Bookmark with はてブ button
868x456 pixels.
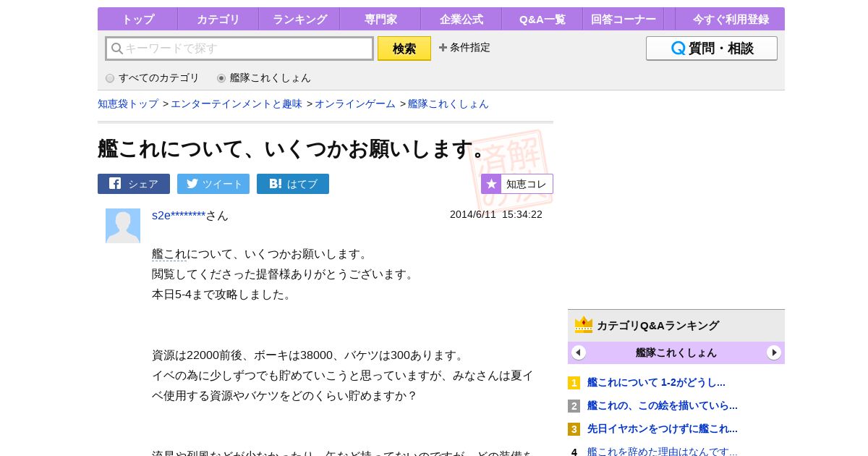(x=293, y=184)
